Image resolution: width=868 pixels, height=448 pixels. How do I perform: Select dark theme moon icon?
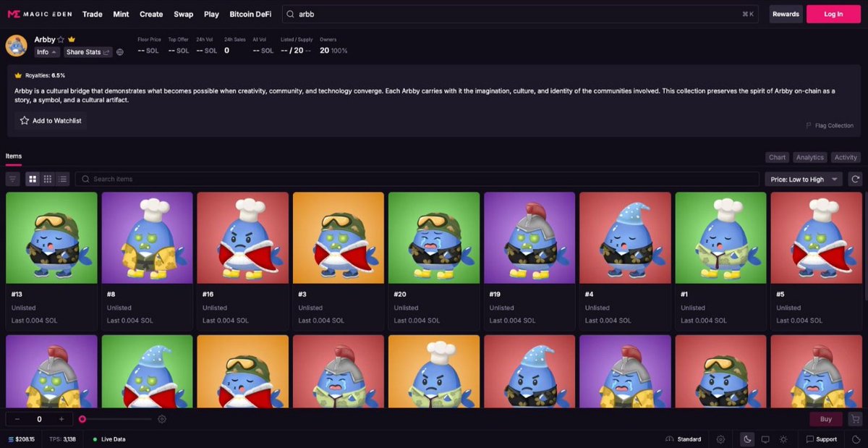pos(747,439)
